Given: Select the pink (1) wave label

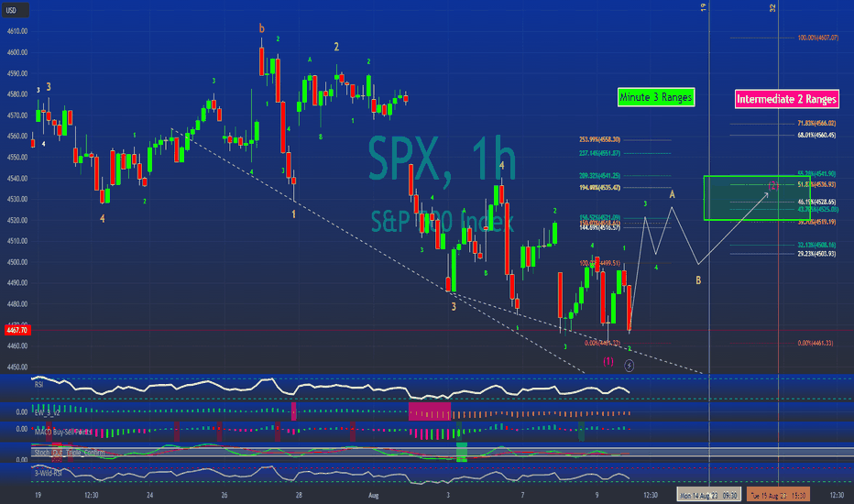Looking at the screenshot, I should [608, 361].
